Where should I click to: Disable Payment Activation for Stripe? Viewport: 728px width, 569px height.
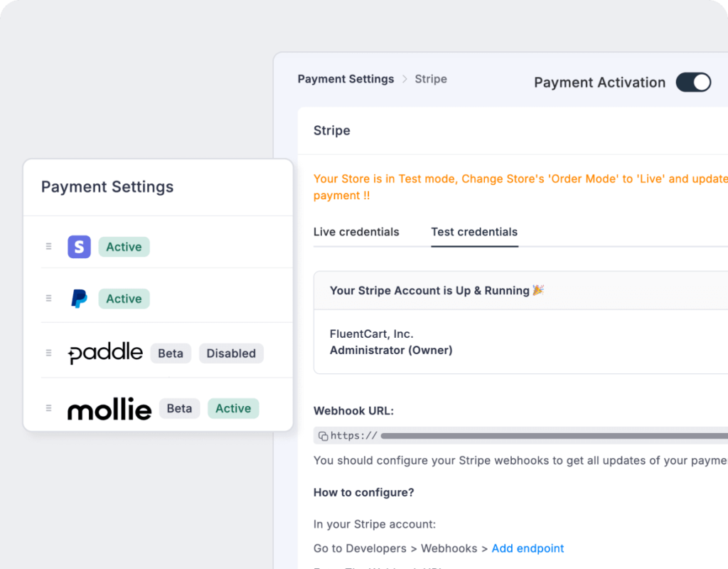(692, 83)
